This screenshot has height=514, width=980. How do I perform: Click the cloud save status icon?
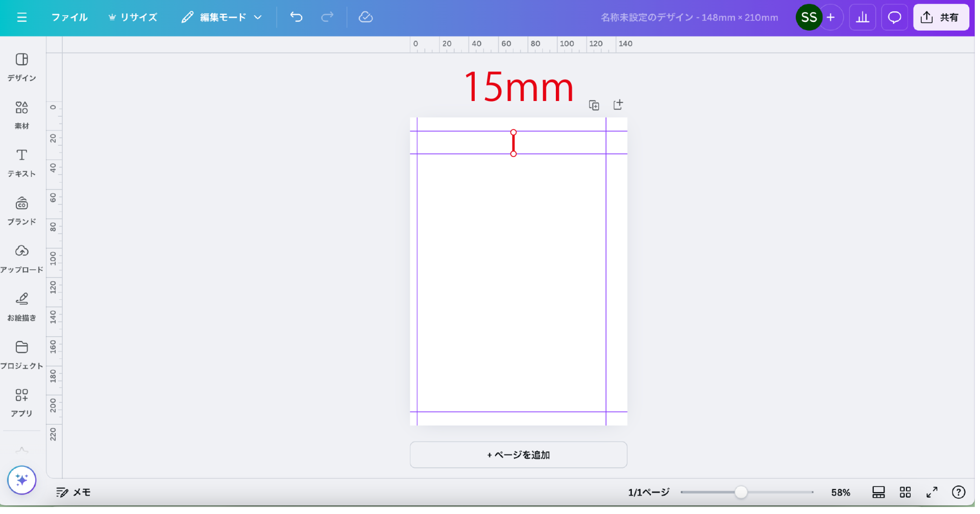[x=365, y=17]
